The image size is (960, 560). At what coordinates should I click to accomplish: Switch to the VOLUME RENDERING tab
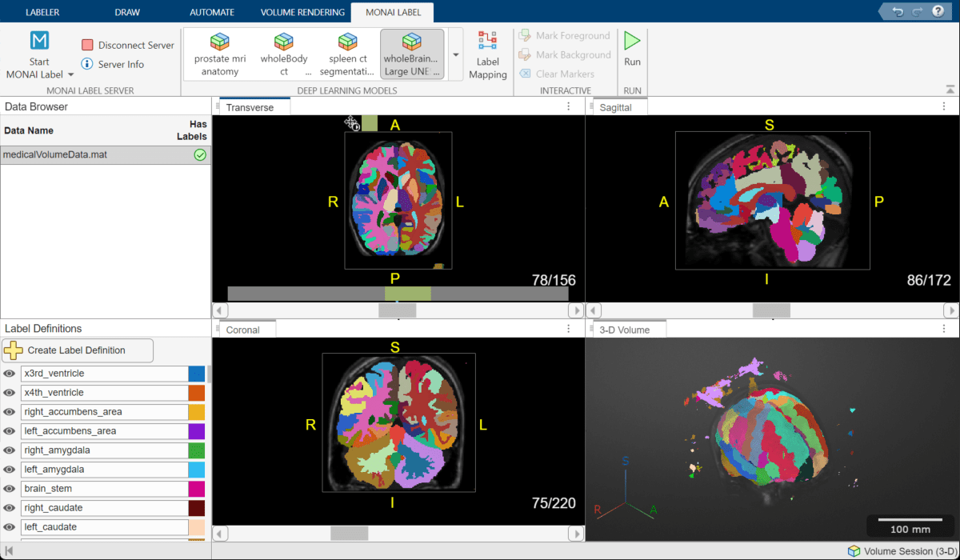[x=302, y=11]
